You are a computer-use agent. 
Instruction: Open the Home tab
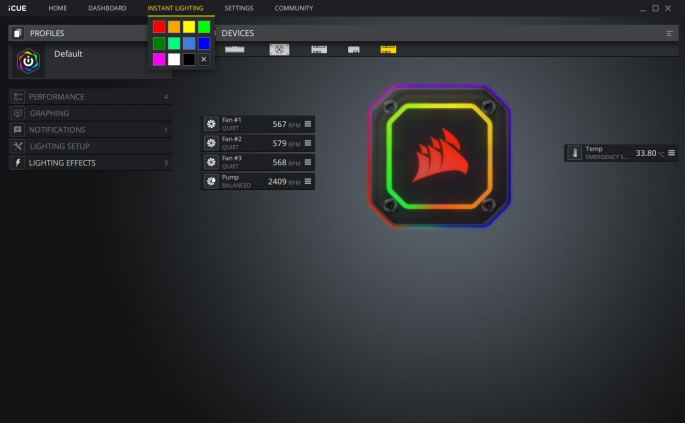58,8
